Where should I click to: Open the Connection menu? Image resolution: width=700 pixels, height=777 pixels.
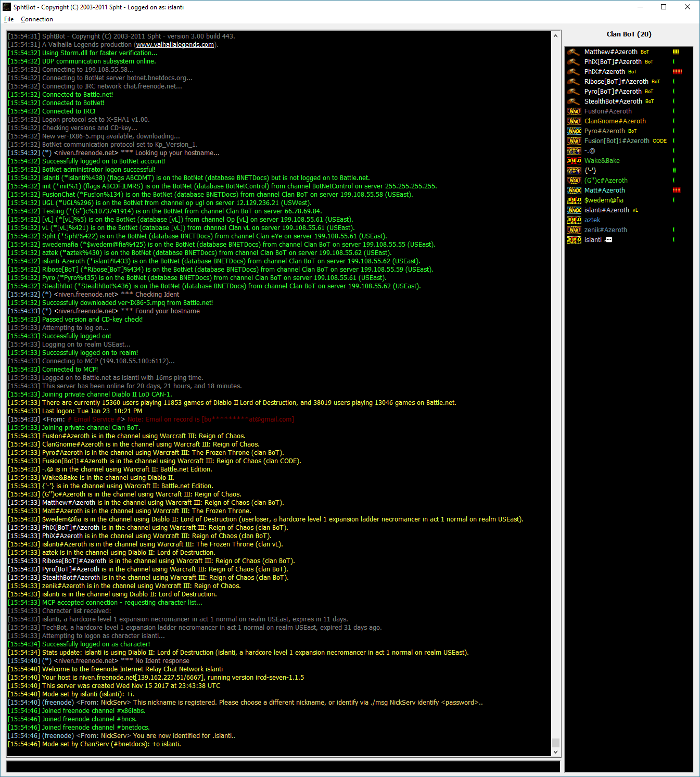[36, 19]
